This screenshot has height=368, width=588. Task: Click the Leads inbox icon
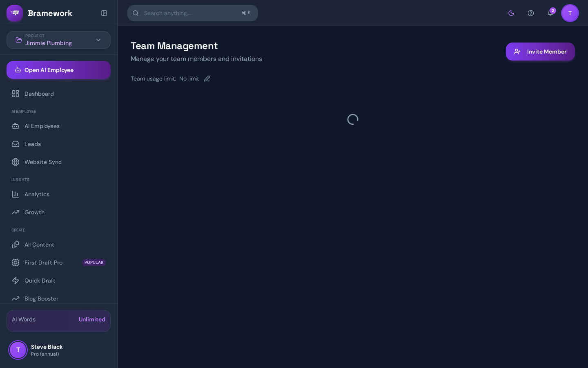click(16, 144)
